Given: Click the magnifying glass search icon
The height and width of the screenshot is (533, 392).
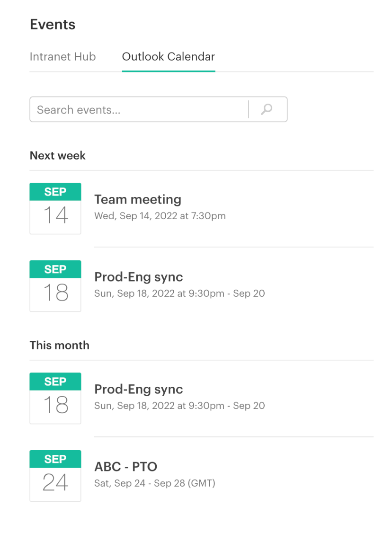Looking at the screenshot, I should tap(267, 109).
